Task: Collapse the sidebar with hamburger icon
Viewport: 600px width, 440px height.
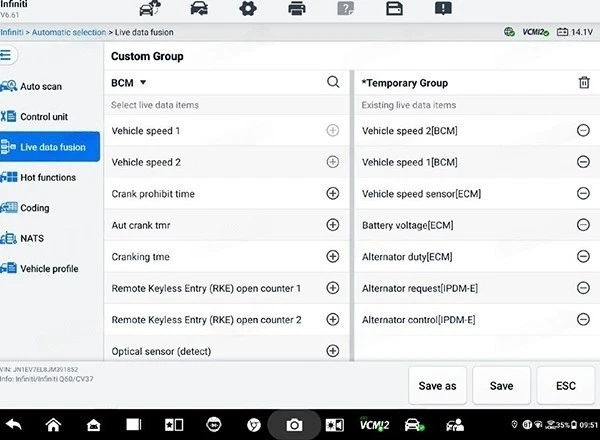Action: pyautogui.click(x=8, y=56)
